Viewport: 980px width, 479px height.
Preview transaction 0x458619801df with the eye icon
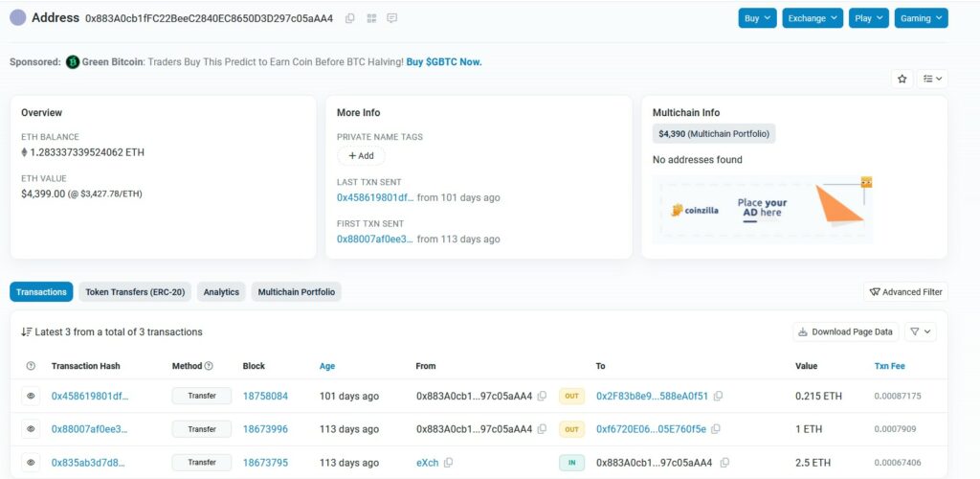pyautogui.click(x=31, y=396)
